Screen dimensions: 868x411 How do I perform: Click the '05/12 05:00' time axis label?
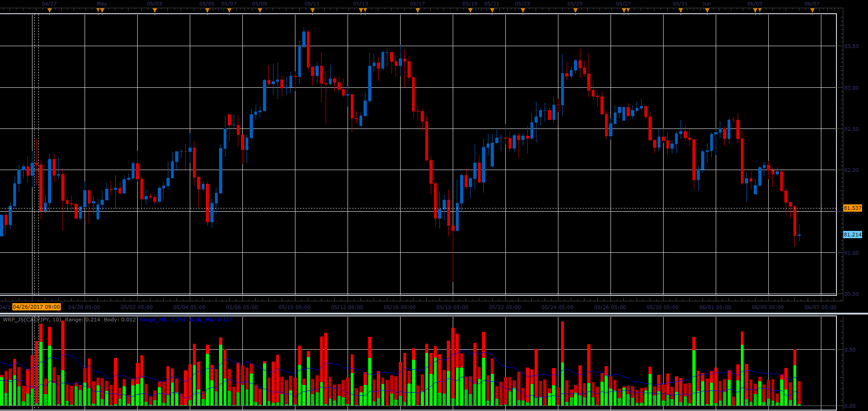pyautogui.click(x=347, y=307)
